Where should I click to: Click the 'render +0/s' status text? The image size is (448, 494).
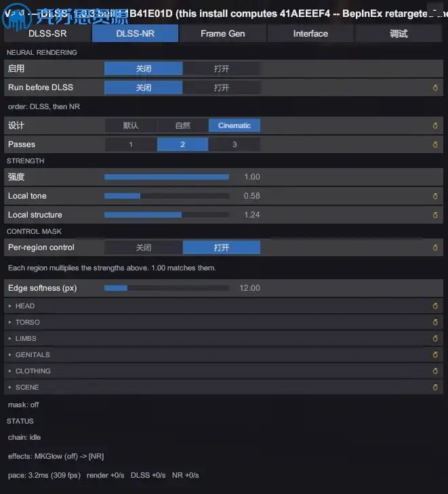tap(105, 475)
